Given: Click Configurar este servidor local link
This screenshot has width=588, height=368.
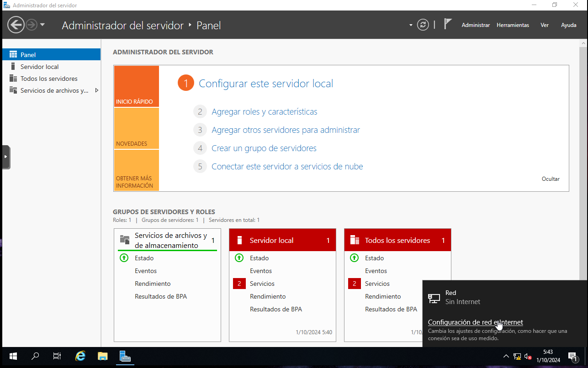Looking at the screenshot, I should 266,84.
